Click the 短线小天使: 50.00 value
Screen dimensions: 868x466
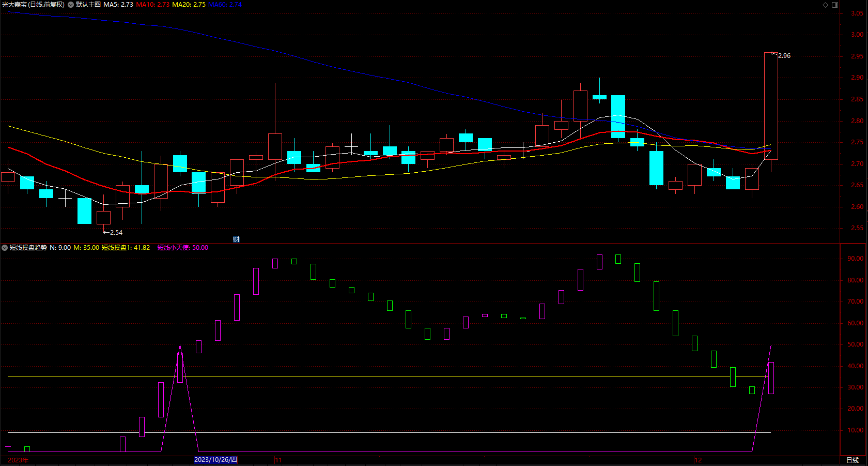coord(183,248)
